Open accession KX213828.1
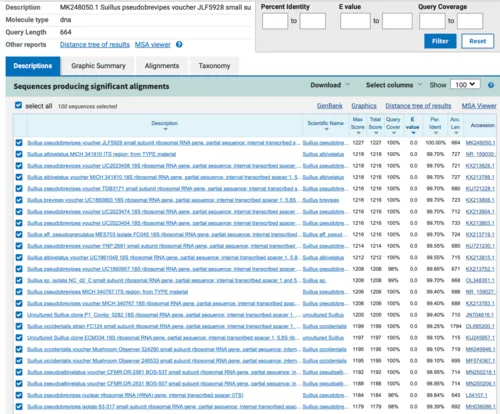Viewport: 500px width, 414px height. tap(480, 166)
